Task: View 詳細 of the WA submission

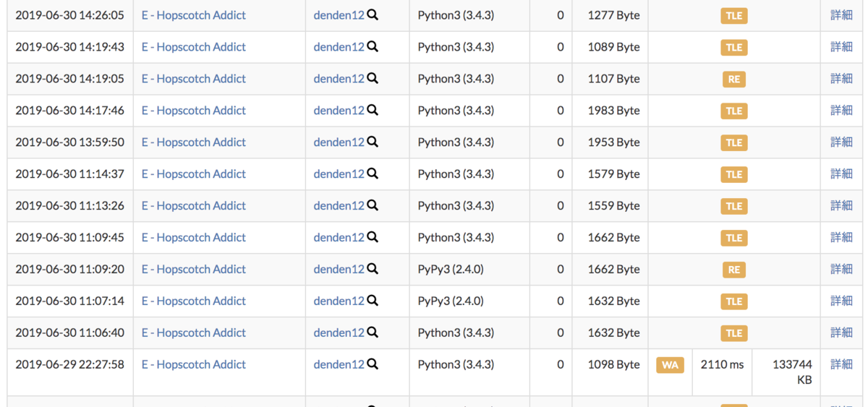Action: point(841,364)
